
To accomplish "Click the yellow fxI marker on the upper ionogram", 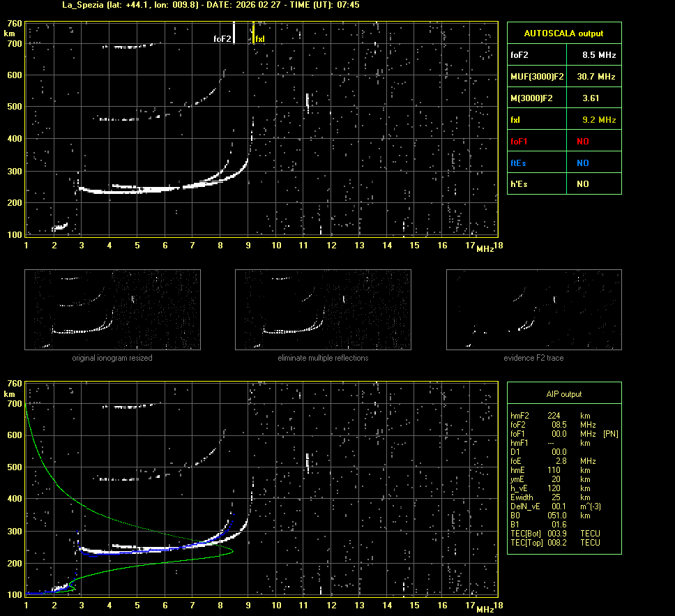I will point(253,33).
